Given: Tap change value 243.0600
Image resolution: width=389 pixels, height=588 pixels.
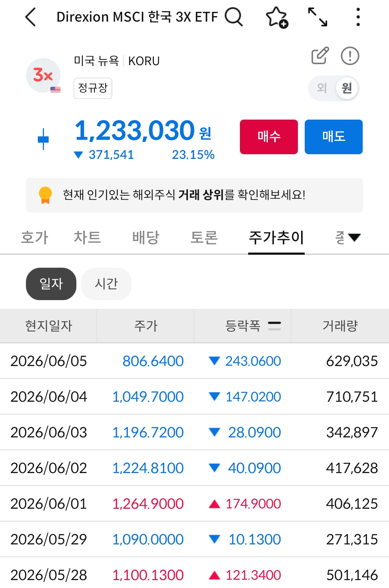Looking at the screenshot, I should click(253, 361).
